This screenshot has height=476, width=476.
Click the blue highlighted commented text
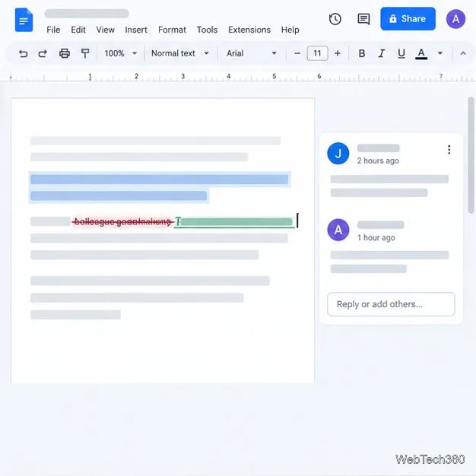(x=160, y=187)
